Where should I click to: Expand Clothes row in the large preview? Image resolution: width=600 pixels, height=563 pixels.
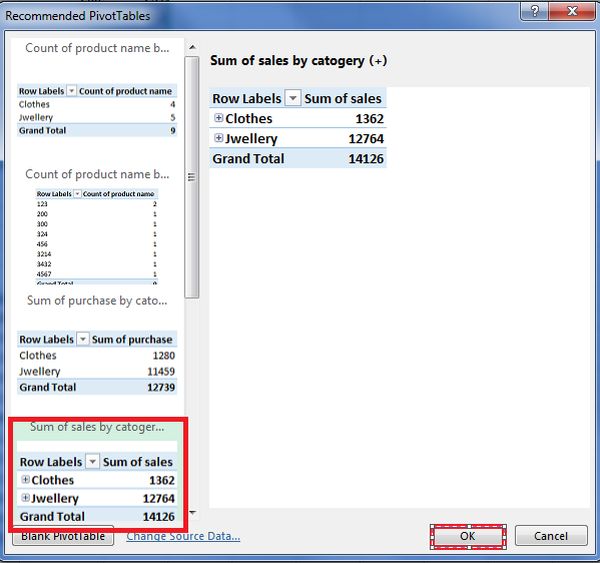tap(218, 118)
